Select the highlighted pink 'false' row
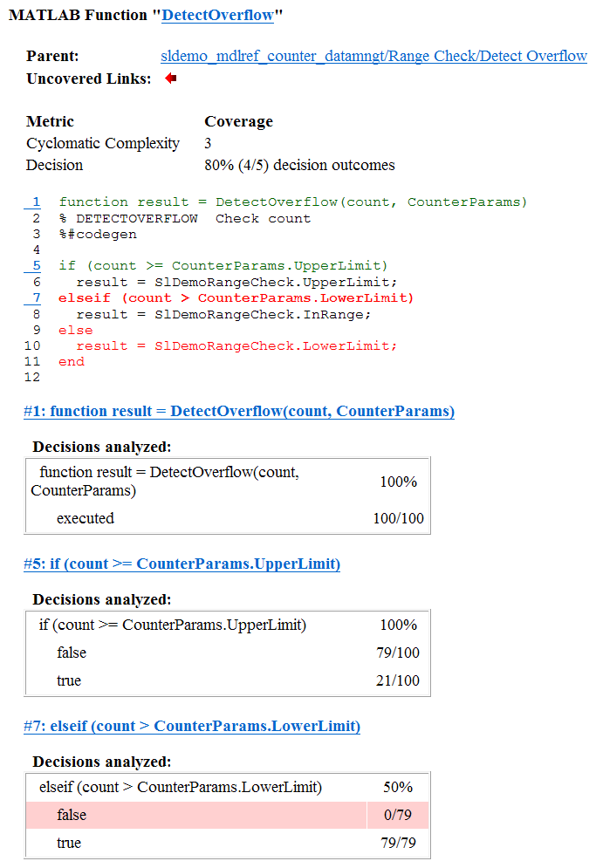 (227, 815)
